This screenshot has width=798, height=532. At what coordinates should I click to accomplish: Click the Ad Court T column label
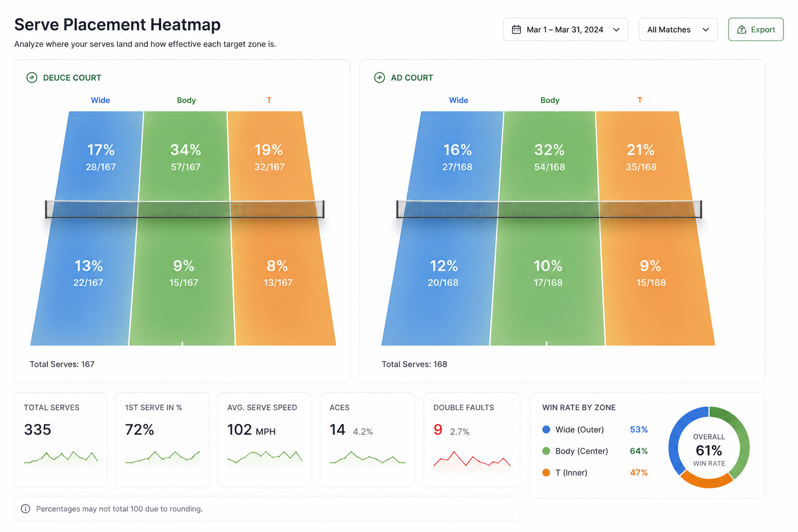coord(640,100)
